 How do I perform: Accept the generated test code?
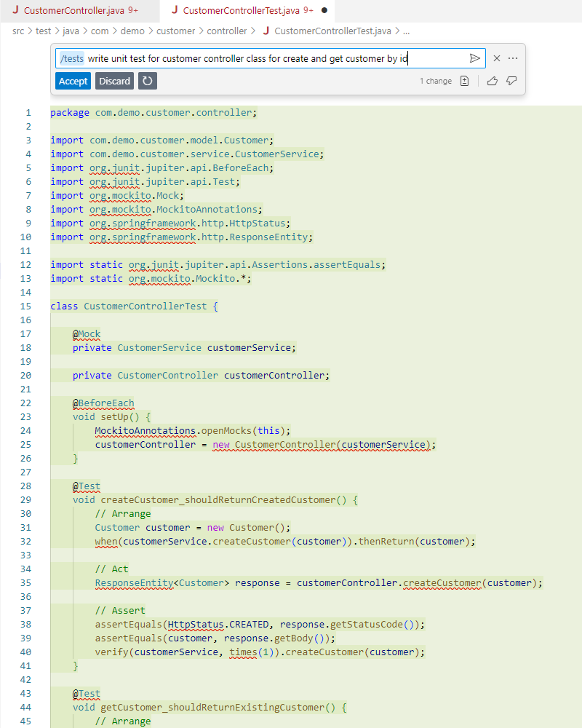coord(73,81)
